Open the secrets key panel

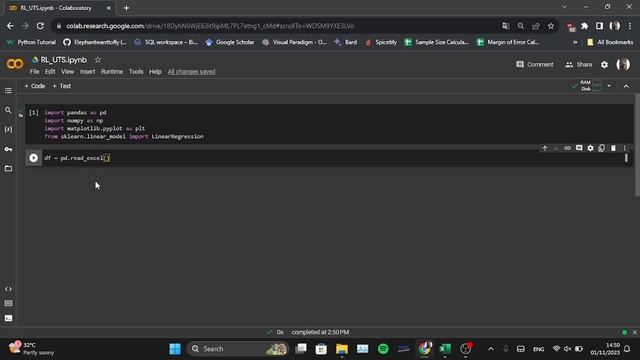coord(8,149)
